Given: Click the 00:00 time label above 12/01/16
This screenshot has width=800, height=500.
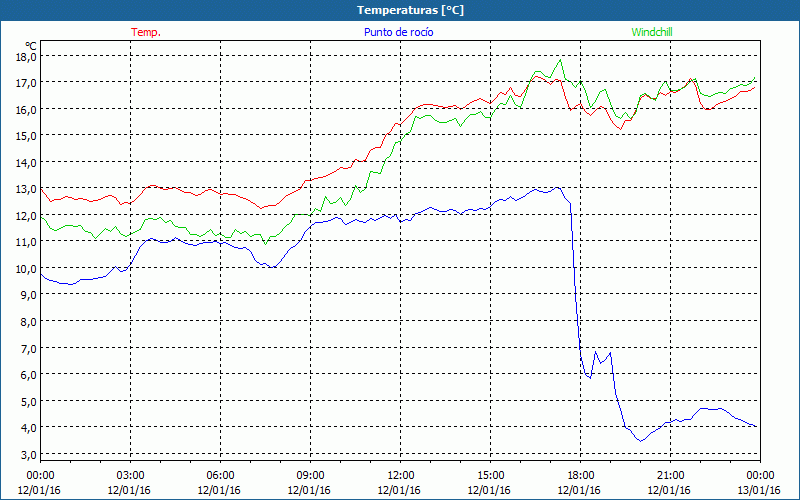Looking at the screenshot, I should click(x=40, y=476).
